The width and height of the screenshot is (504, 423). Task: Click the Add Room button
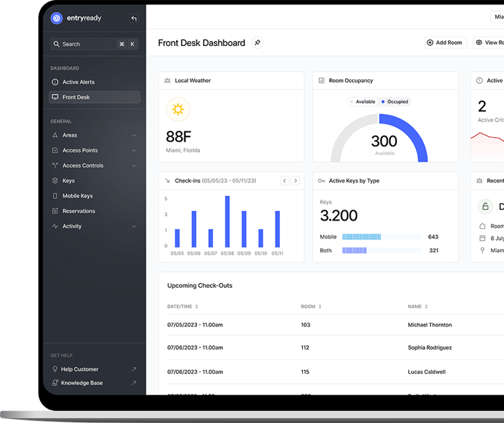tap(444, 43)
